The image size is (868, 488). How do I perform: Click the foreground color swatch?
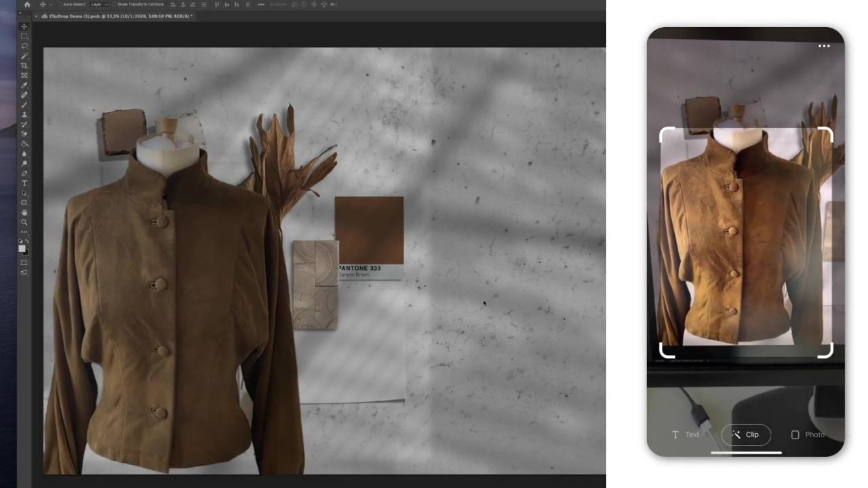(22, 248)
